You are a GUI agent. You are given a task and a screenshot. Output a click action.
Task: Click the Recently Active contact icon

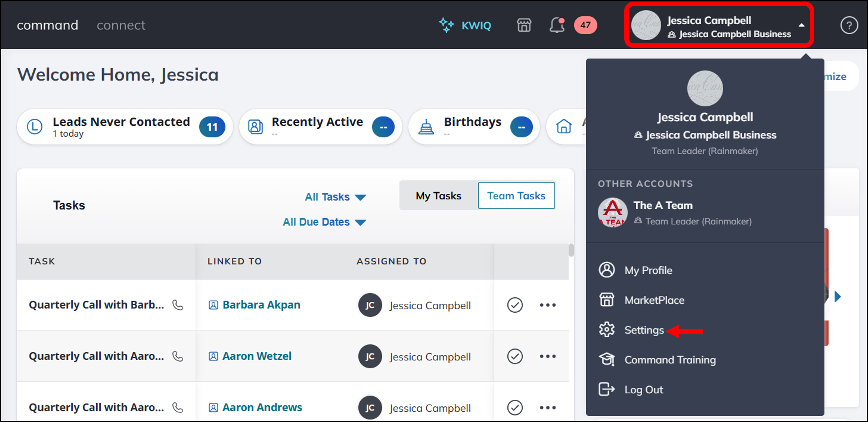pos(256,127)
